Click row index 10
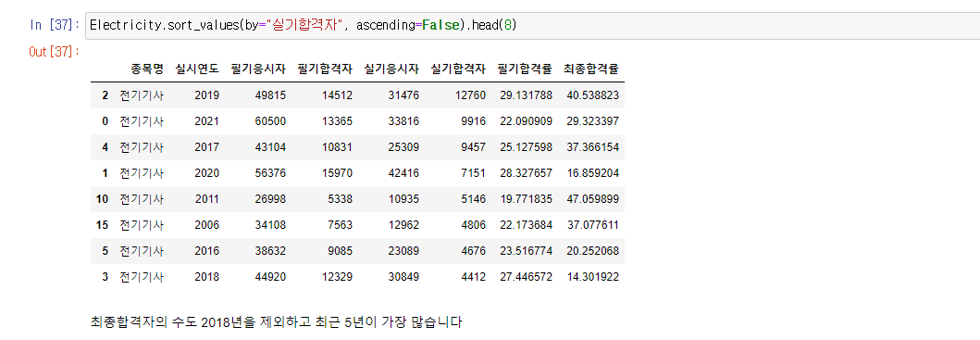 [x=103, y=199]
